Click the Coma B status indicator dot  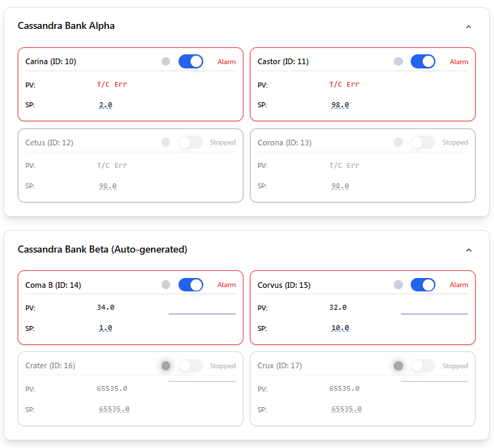(x=166, y=285)
